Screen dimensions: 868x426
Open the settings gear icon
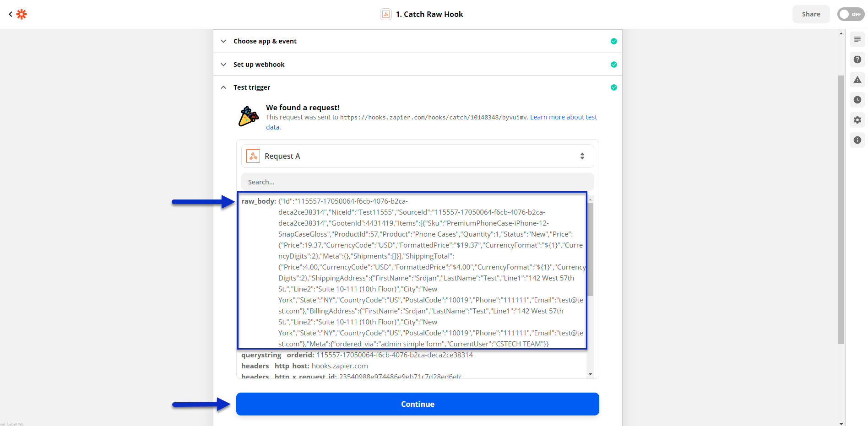tap(857, 120)
